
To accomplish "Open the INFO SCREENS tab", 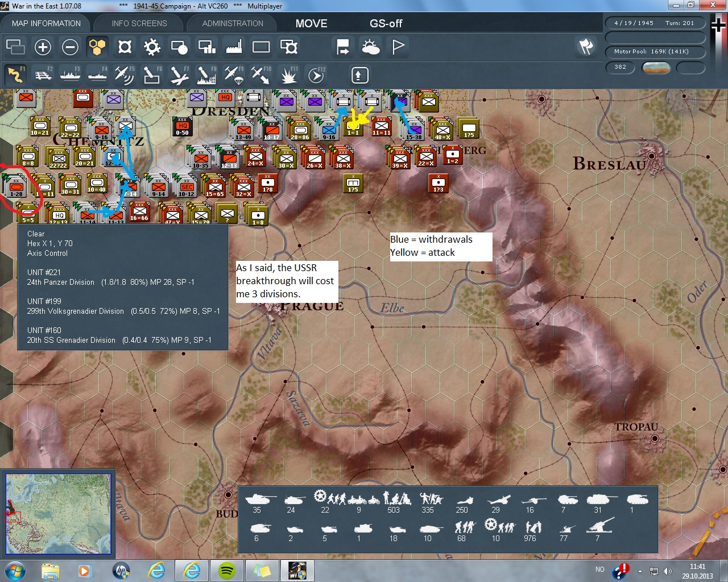I will point(139,23).
